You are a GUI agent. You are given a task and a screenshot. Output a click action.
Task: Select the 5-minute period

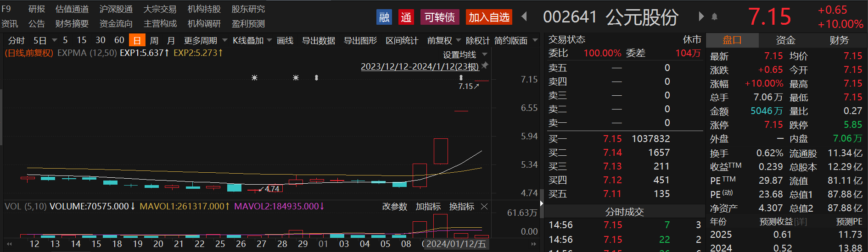tap(65, 40)
